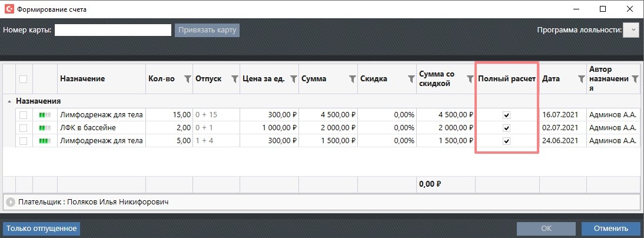The height and width of the screenshot is (238, 644).
Task: Click the Номер карты input field
Action: [112, 30]
